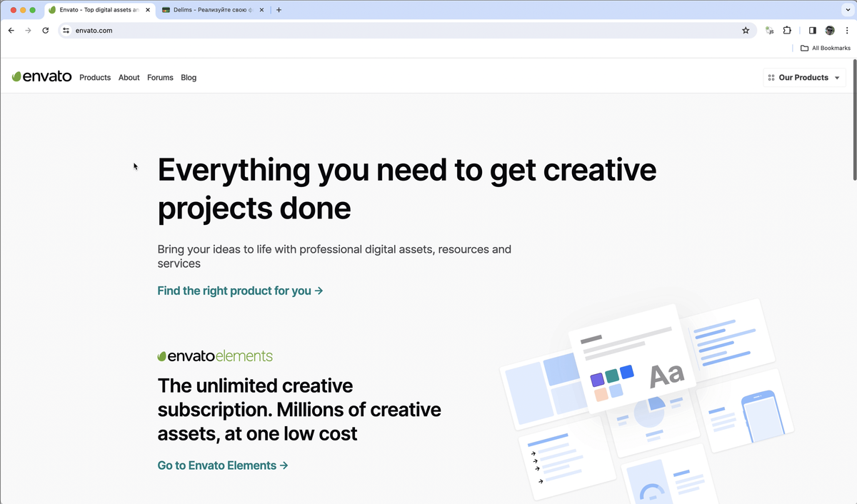
Task: Click the JS extension icon in toolbar
Action: [x=769, y=31]
